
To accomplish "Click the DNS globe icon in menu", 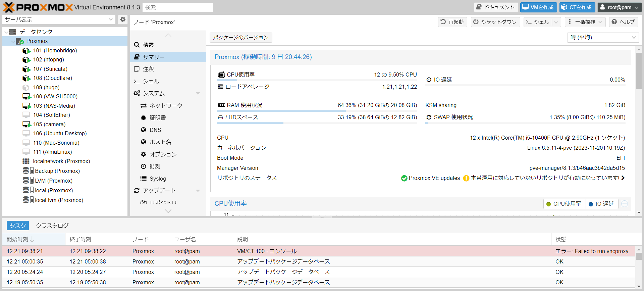I will pos(144,130).
